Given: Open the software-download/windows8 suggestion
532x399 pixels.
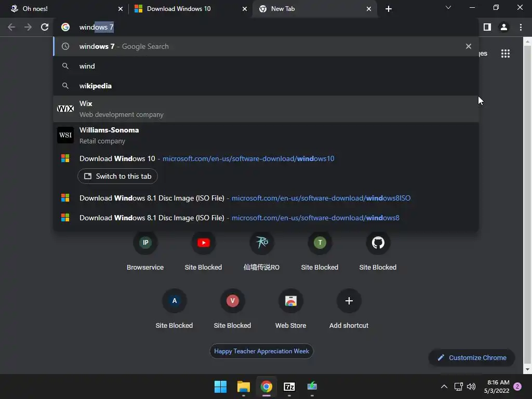Looking at the screenshot, I should tap(266, 218).
